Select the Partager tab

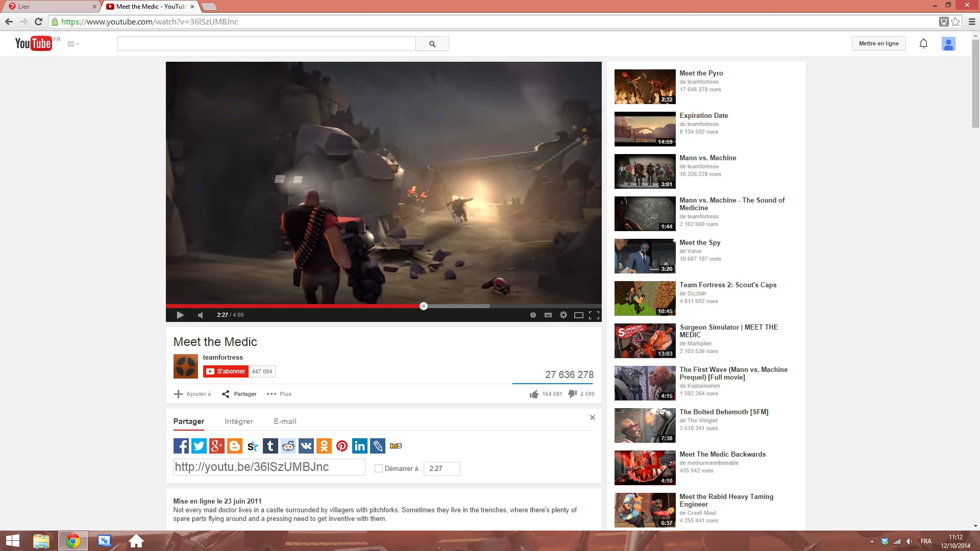click(x=188, y=421)
